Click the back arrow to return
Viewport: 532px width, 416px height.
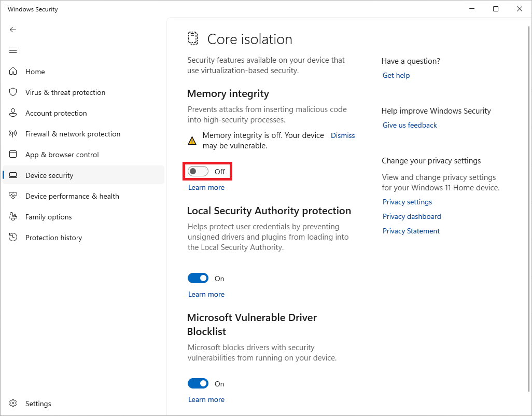coord(13,30)
